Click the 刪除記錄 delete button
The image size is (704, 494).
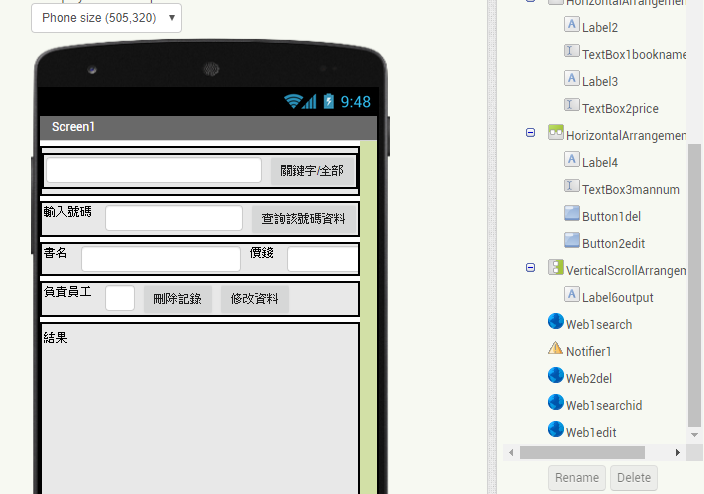[177, 299]
